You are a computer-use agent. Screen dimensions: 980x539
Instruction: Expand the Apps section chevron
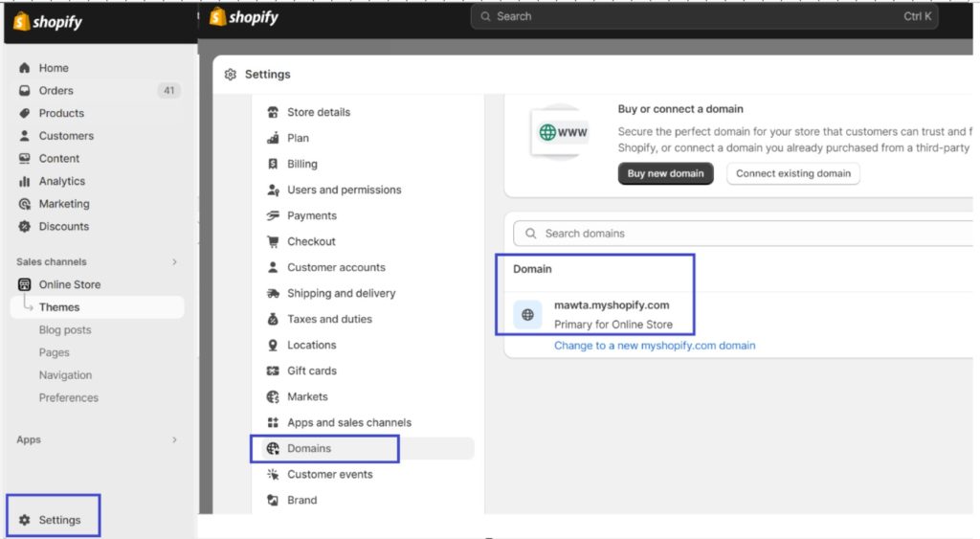(174, 439)
